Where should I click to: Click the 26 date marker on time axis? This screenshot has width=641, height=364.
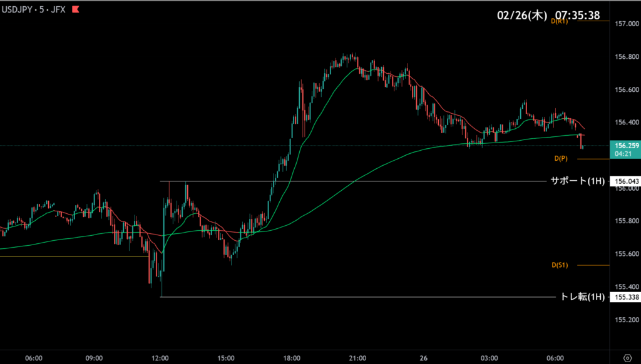tap(424, 358)
